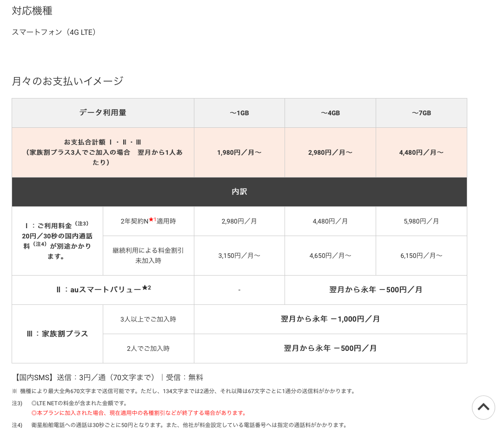This screenshot has width=504, height=428.
Task: Click the red ★1 superscript marker
Action: click(153, 219)
